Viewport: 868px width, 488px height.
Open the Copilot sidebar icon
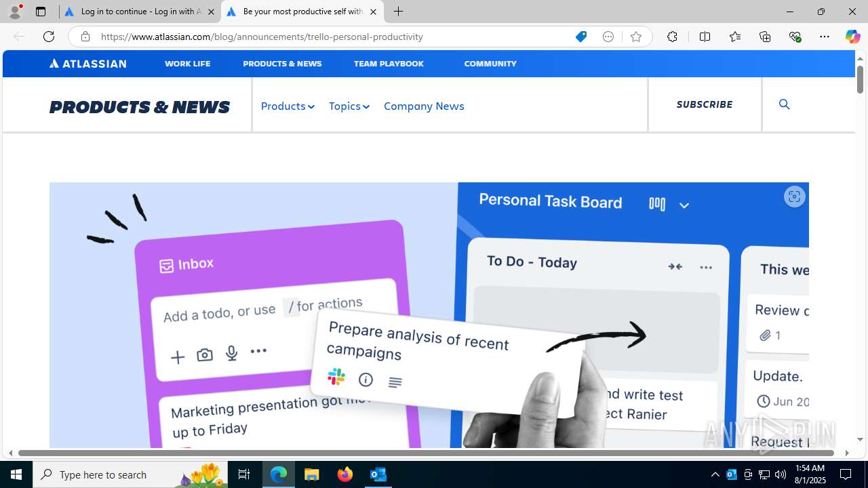[852, 37]
